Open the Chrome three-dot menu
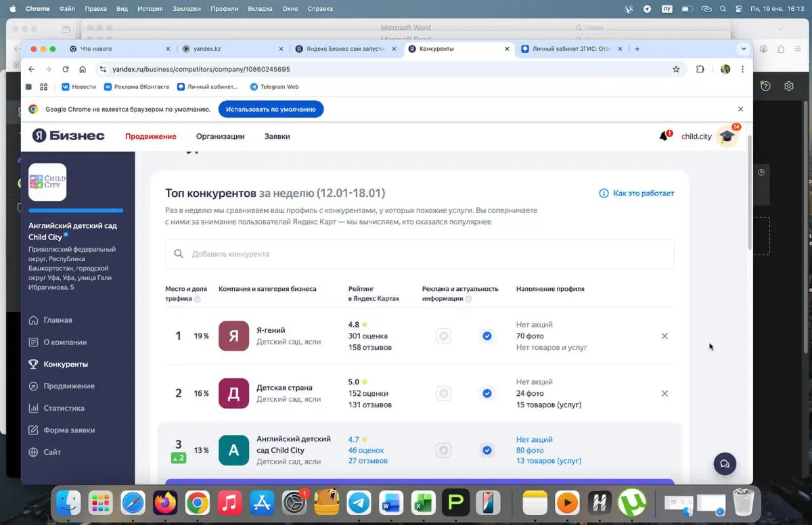 click(x=743, y=69)
